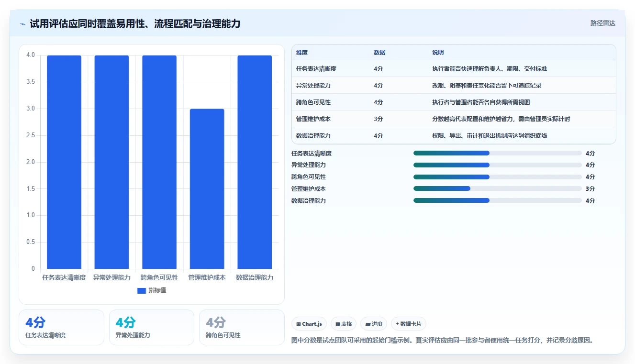Toggle the 指标值 legend color box
Screen dimensions: 635x364
pyautogui.click(x=141, y=291)
